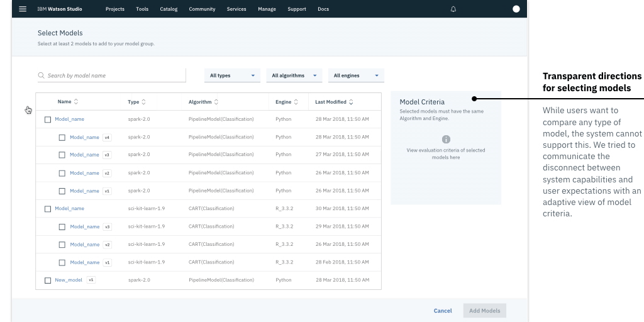Open the All types dropdown
The height and width of the screenshot is (322, 644).
coord(233,75)
